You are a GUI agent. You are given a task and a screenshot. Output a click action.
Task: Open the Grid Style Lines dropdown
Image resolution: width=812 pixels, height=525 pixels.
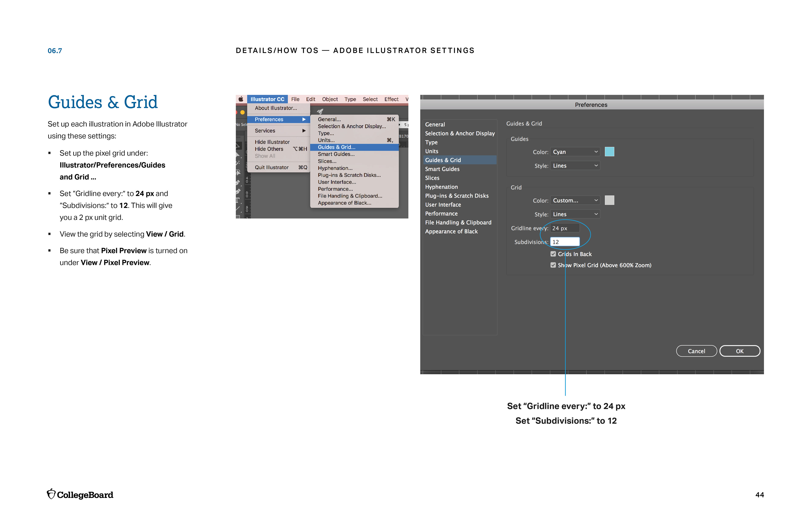tap(575, 214)
